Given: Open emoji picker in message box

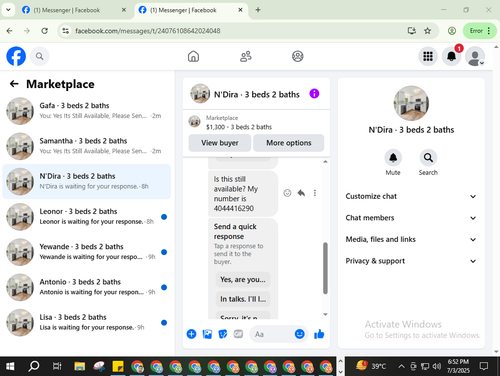Looking at the screenshot, I should (299, 334).
